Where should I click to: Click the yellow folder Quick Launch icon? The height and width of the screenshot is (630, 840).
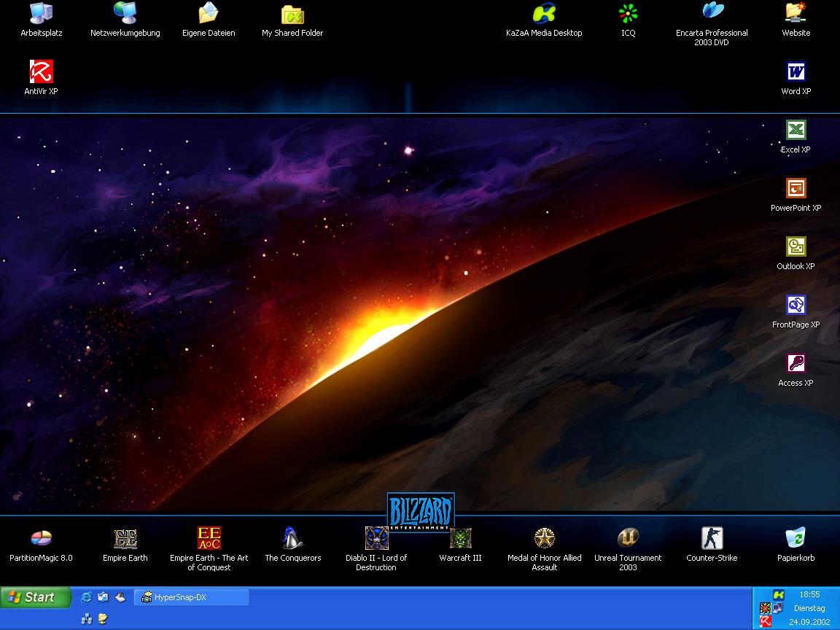click(103, 619)
